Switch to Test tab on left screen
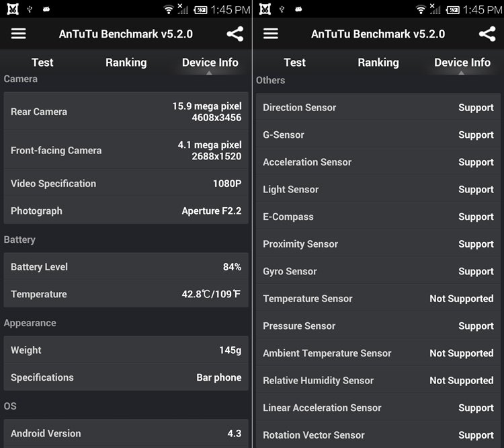504x448 pixels. tap(42, 63)
